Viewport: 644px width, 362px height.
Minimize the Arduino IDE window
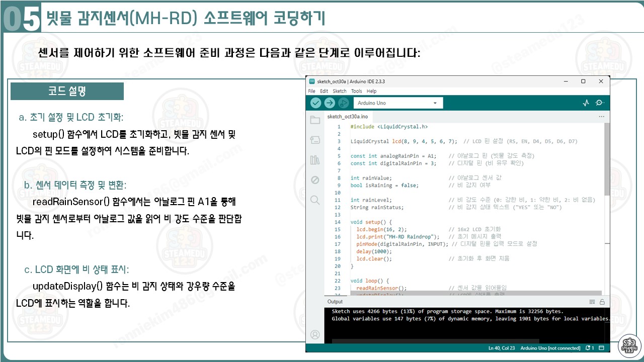pos(566,81)
